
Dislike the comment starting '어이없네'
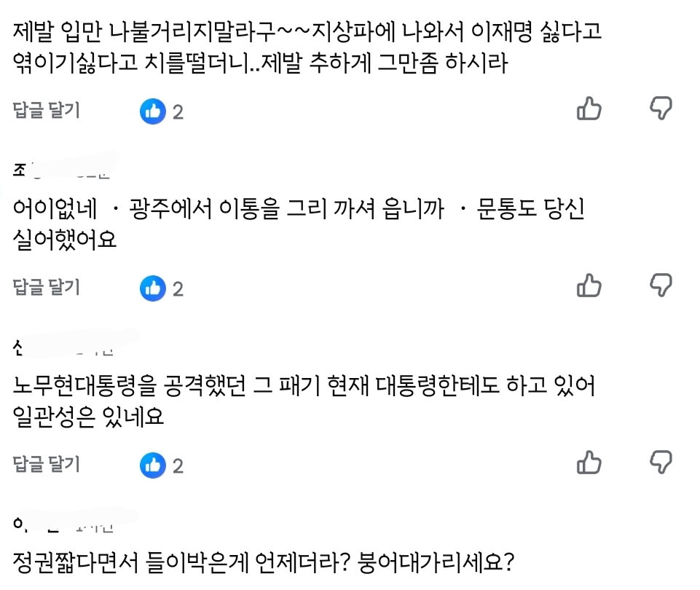coord(661,285)
